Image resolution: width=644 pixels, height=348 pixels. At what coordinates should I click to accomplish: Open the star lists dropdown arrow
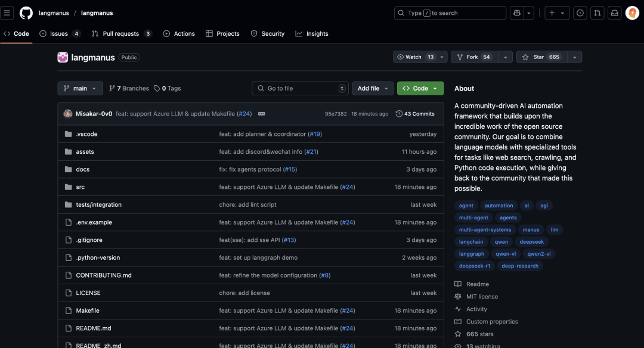pos(574,57)
